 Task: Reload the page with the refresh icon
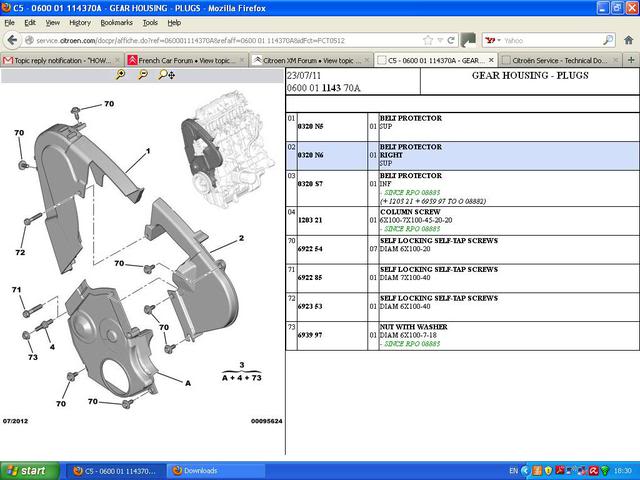451,40
